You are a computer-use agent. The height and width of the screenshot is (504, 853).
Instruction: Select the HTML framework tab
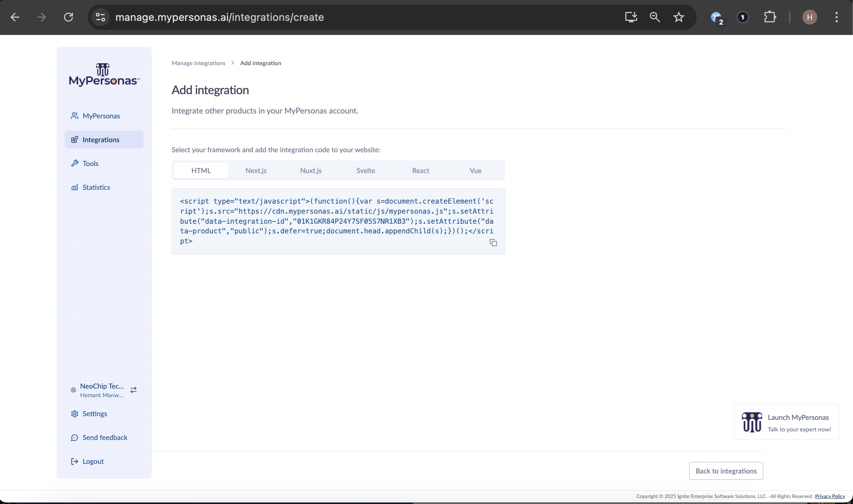(x=201, y=170)
